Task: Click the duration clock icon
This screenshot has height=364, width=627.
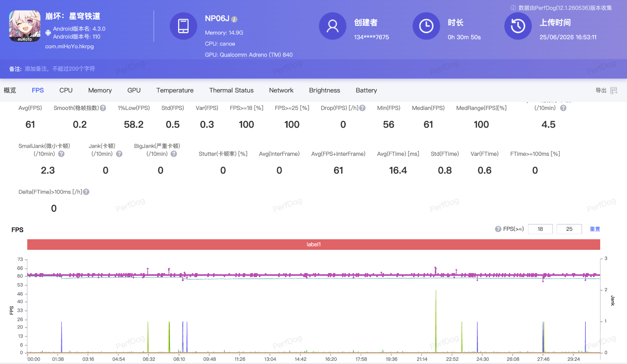Action: click(x=426, y=26)
